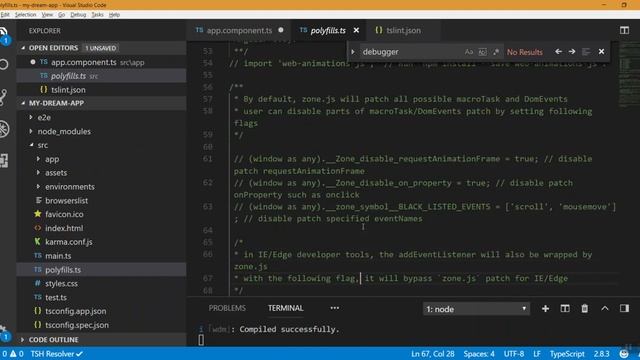The width and height of the screenshot is (640, 360).
Task: Change indentation via Spaces: 4
Action: 479,354
